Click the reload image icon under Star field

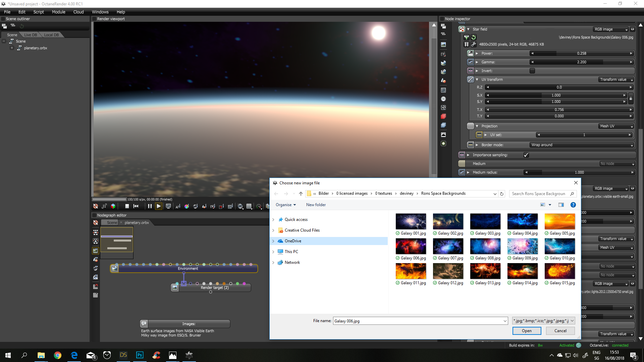[474, 37]
